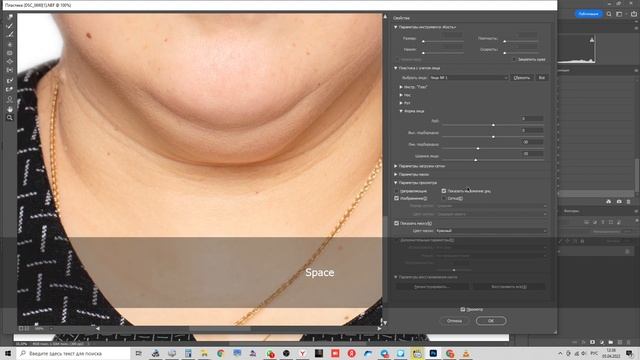640x360 pixels.
Task: Click the Forehead value input field
Action: (531, 119)
